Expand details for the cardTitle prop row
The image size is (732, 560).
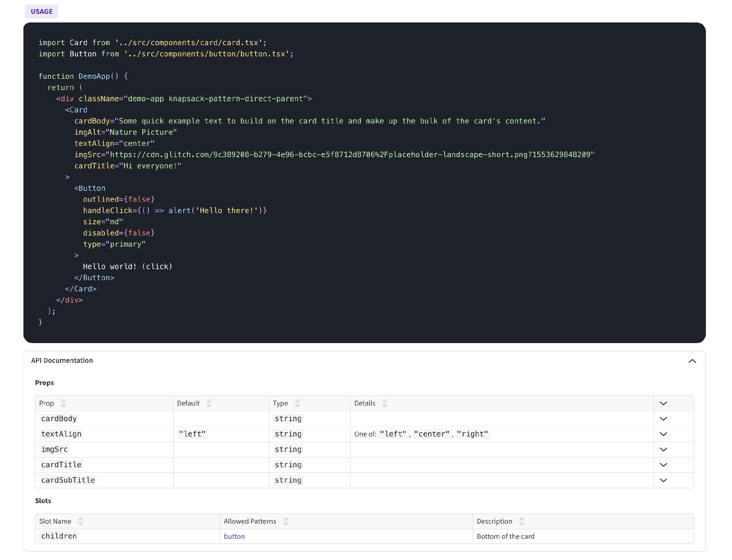tap(664, 465)
